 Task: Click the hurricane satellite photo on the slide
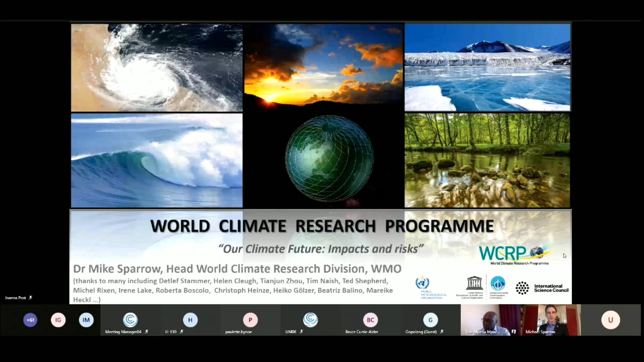tap(157, 68)
